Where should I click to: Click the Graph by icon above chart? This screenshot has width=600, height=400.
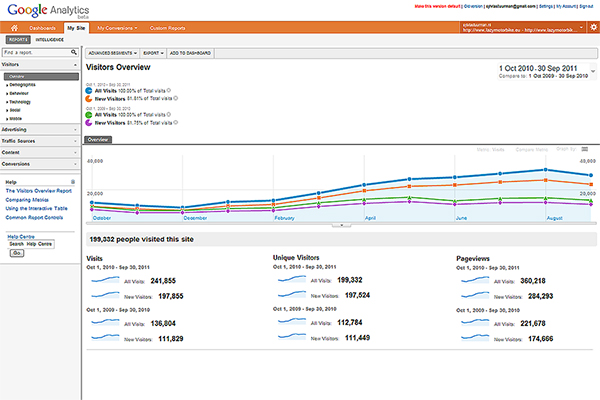585,149
